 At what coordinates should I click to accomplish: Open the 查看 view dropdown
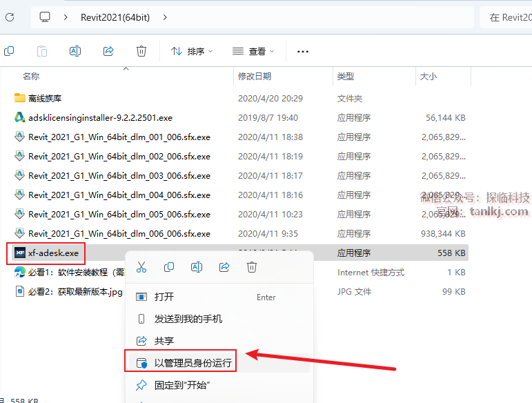[x=253, y=51]
